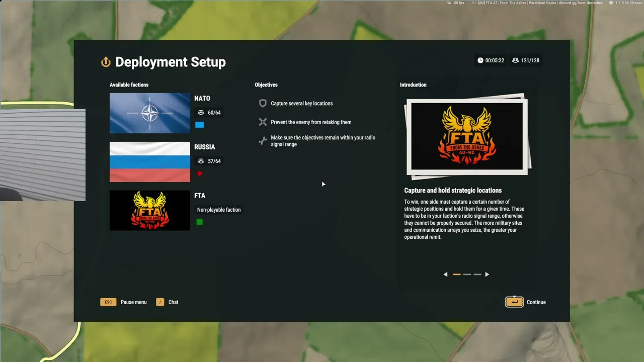Go to previous introduction slide

(445, 275)
